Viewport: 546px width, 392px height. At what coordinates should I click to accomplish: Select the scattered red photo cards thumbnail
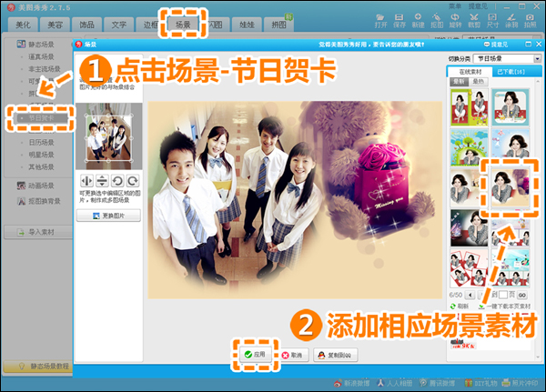click(x=469, y=267)
